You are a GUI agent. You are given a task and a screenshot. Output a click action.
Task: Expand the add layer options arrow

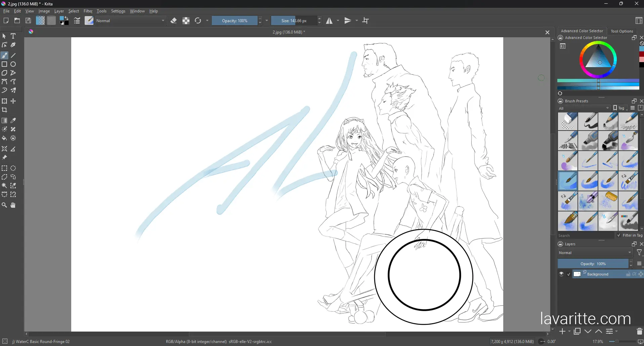(569, 331)
